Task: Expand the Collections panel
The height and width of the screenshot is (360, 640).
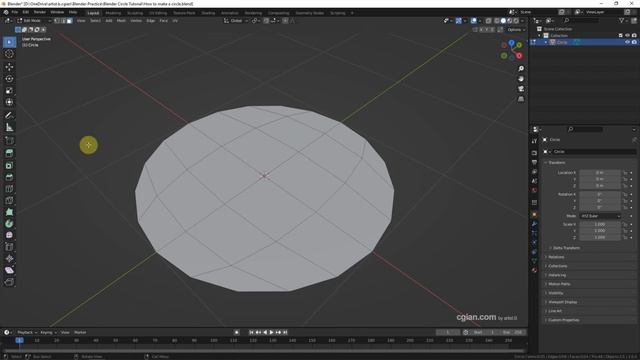Action: click(x=558, y=266)
